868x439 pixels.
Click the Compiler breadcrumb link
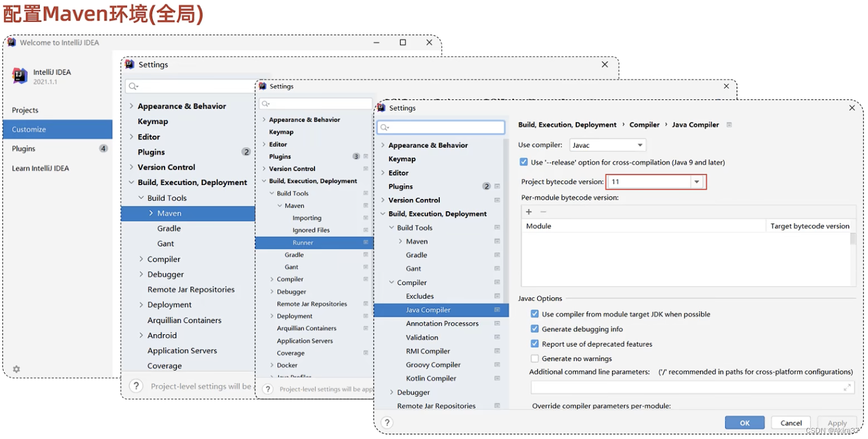644,125
